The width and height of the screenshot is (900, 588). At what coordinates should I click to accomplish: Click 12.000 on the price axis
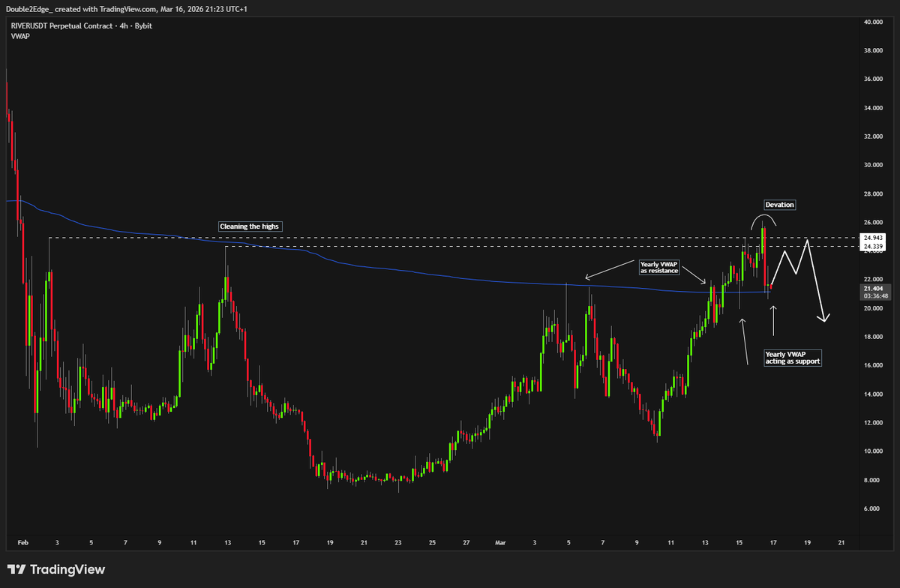pyautogui.click(x=872, y=422)
